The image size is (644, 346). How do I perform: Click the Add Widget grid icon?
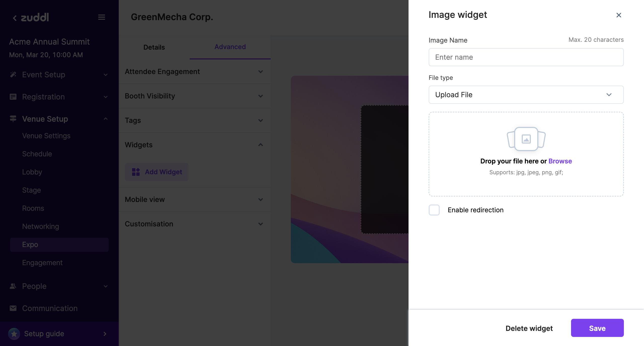click(136, 172)
